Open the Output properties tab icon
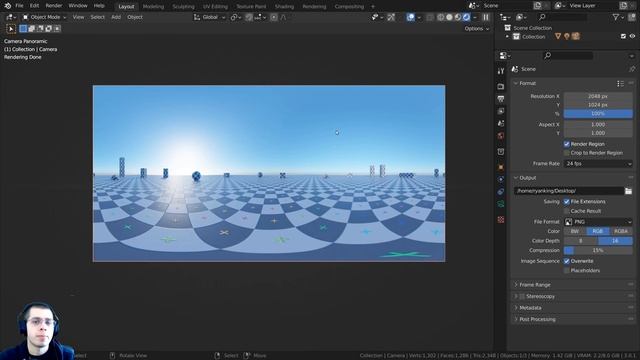The height and width of the screenshot is (360, 640). pyautogui.click(x=501, y=99)
